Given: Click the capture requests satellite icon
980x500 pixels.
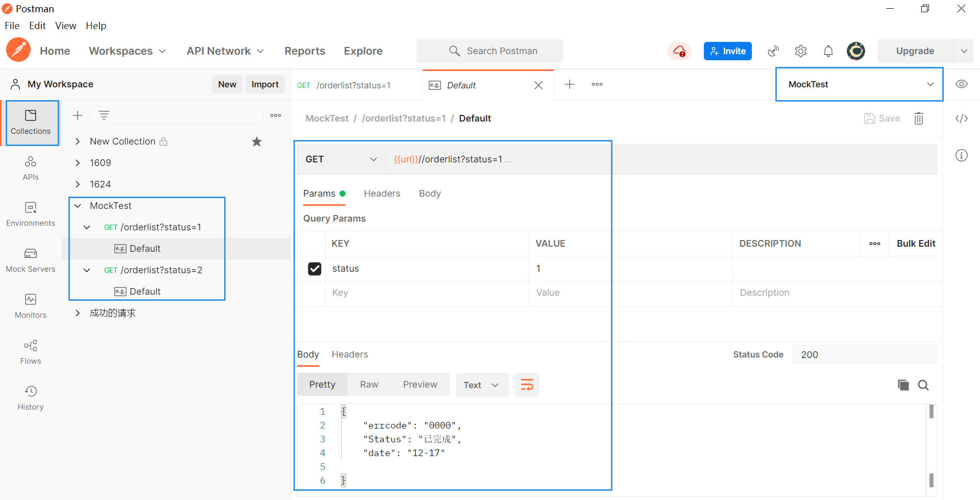Looking at the screenshot, I should pos(773,51).
